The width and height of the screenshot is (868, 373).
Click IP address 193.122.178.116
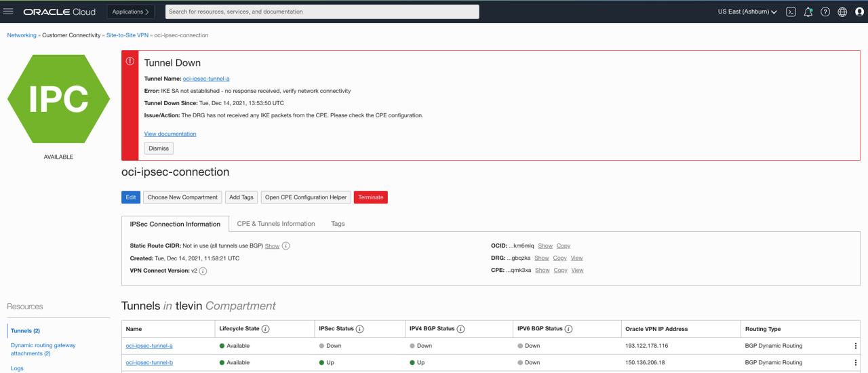(x=647, y=346)
